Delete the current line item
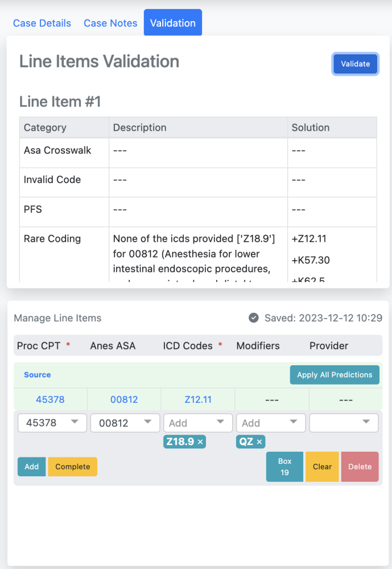392x569 pixels. click(360, 466)
